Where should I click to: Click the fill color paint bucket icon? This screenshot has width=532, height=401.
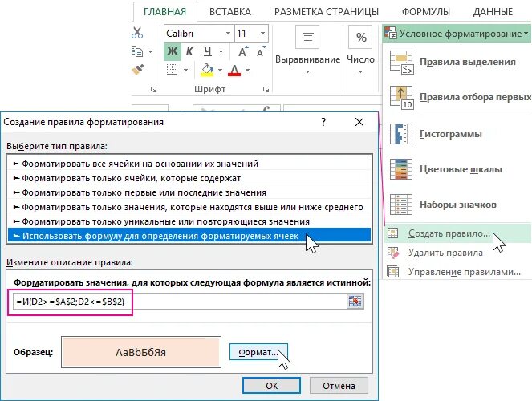pyautogui.click(x=207, y=70)
